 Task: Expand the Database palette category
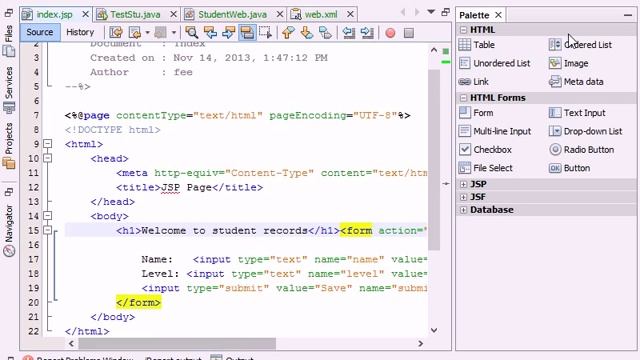click(463, 210)
